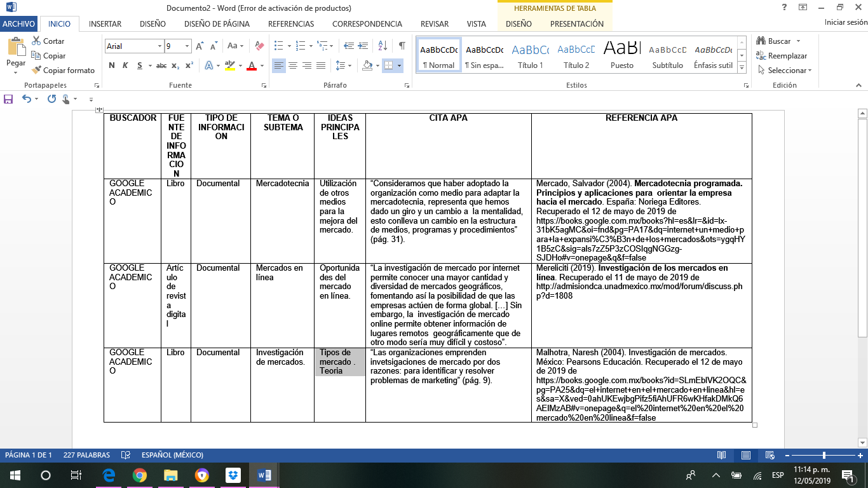Expand the font size dropdown

click(187, 46)
